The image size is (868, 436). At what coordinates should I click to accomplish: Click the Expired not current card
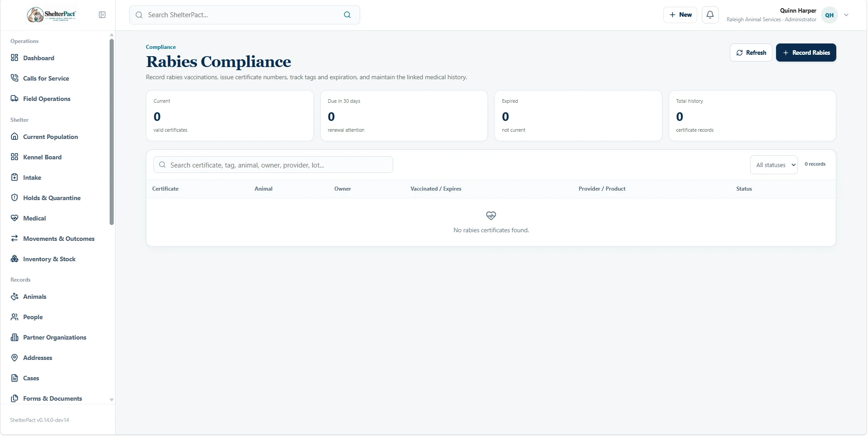(578, 116)
